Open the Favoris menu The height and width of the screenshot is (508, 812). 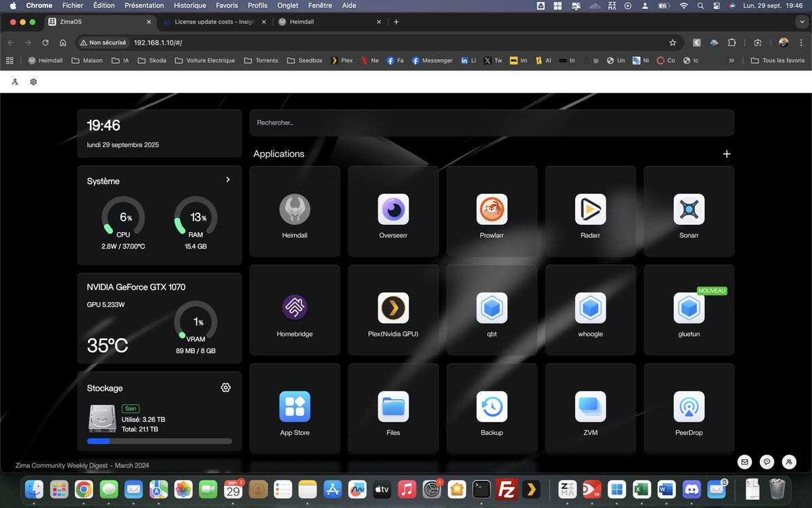(227, 5)
